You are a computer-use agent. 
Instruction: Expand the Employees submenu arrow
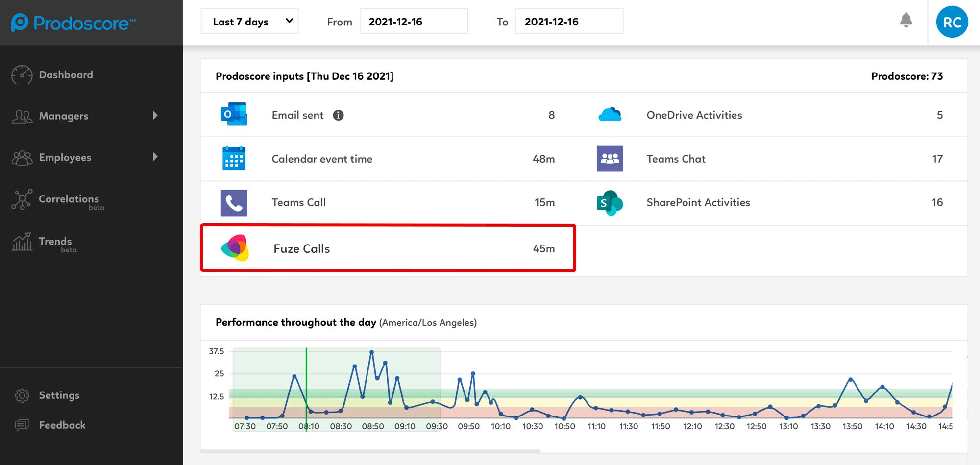[155, 157]
